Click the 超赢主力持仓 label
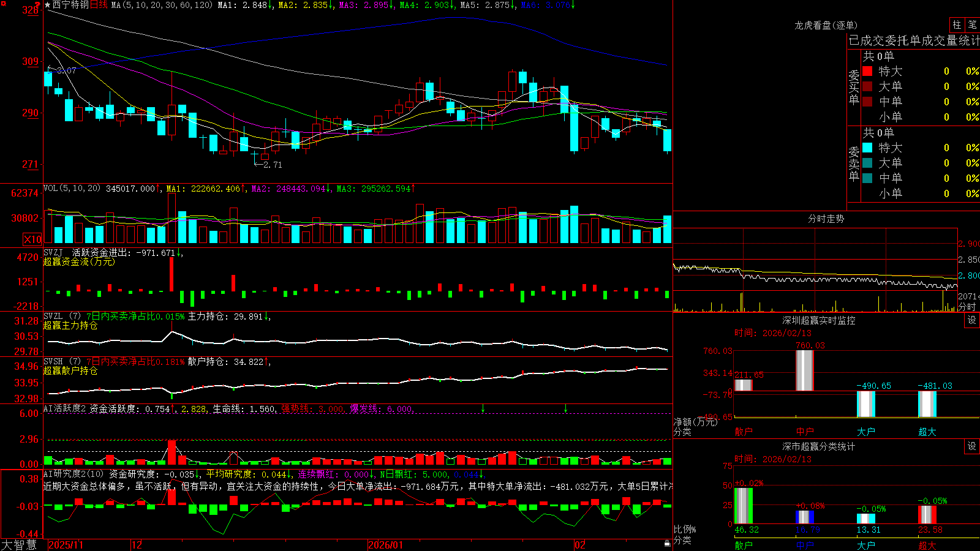Screen dimensions: 980x551 70,325
